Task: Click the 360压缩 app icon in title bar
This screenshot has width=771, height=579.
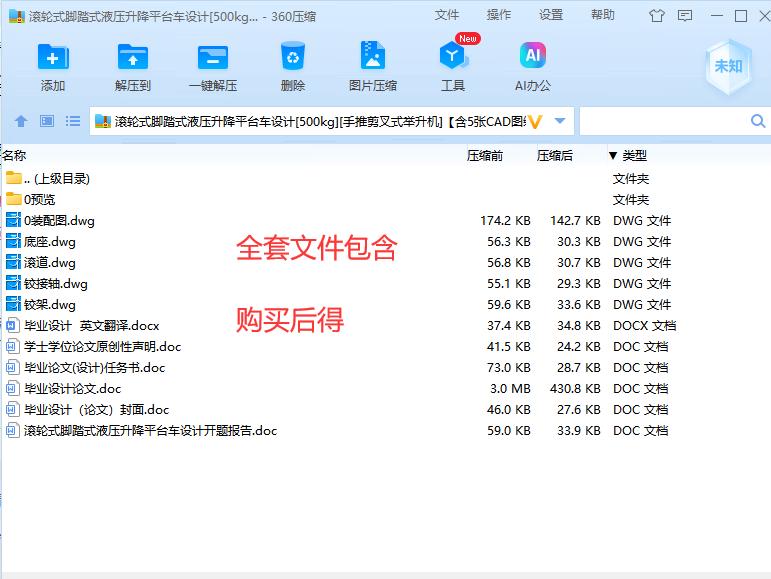Action: (17, 16)
